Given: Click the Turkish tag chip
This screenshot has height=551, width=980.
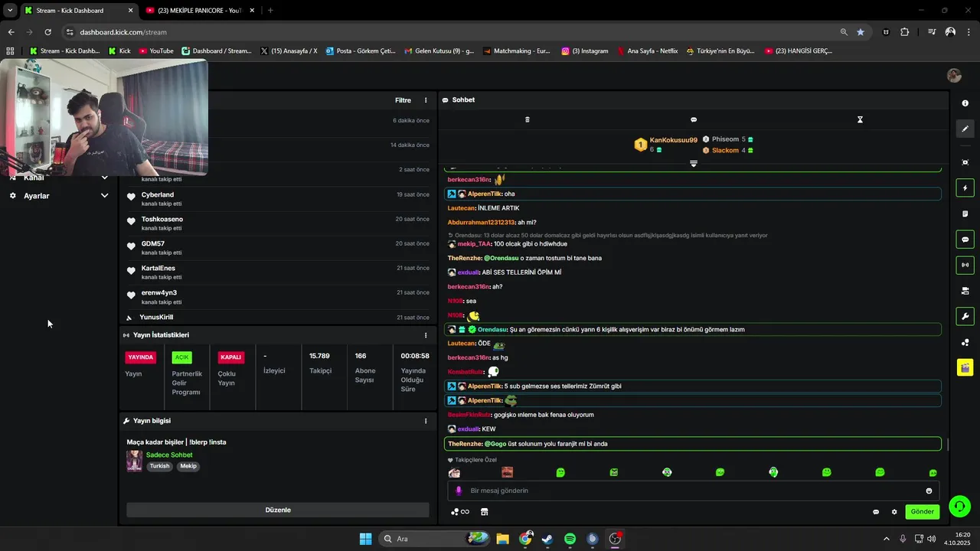Looking at the screenshot, I should click(159, 466).
